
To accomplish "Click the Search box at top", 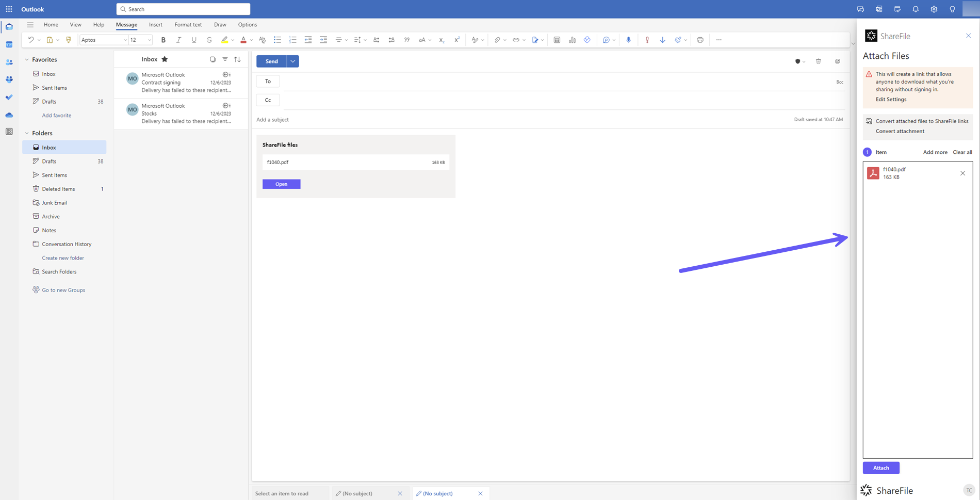I will click(x=183, y=9).
